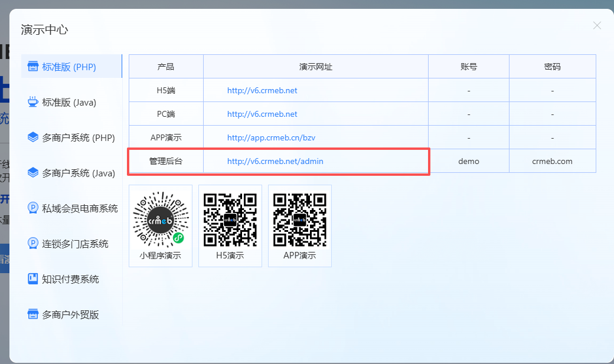Click the 产品 column header
614x364 pixels.
tap(166, 67)
